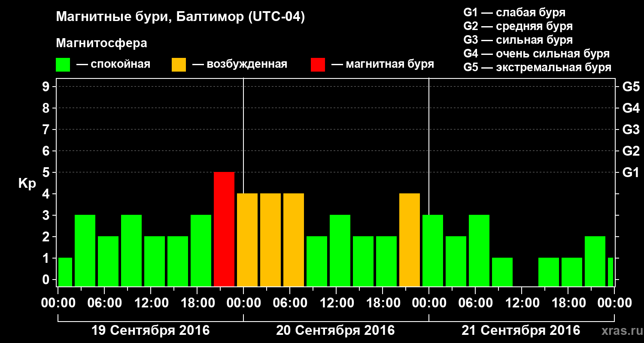The width and height of the screenshot is (644, 343).
Task: Click the G5 level label on right axis
Action: (x=631, y=87)
